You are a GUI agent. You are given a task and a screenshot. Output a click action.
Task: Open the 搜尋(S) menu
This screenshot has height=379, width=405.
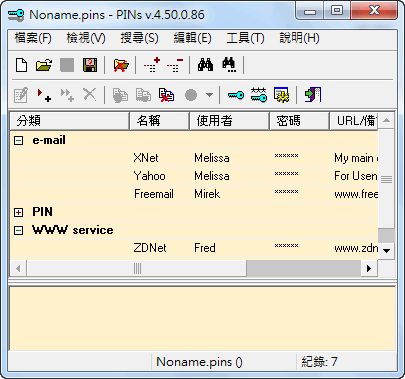point(139,38)
